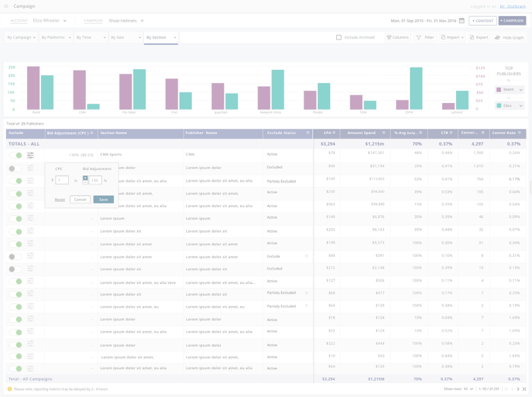Turn on the grey exclude toggle in second row

(15, 168)
